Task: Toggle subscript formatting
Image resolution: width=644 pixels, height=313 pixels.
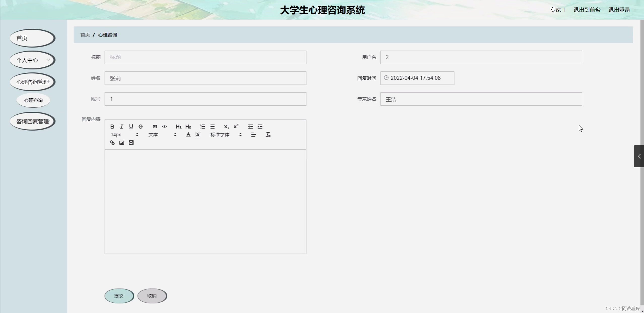Action: pyautogui.click(x=226, y=127)
